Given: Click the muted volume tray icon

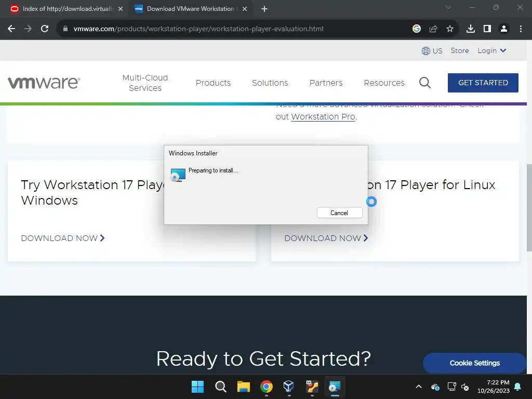Looking at the screenshot, I should 465,387.
